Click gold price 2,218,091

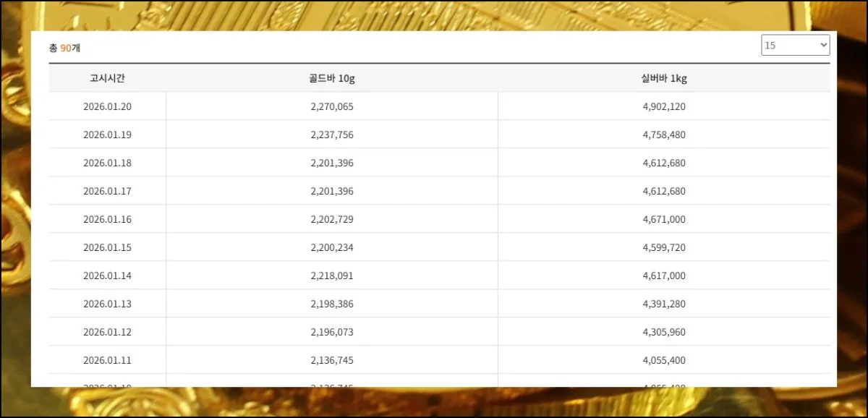point(331,276)
